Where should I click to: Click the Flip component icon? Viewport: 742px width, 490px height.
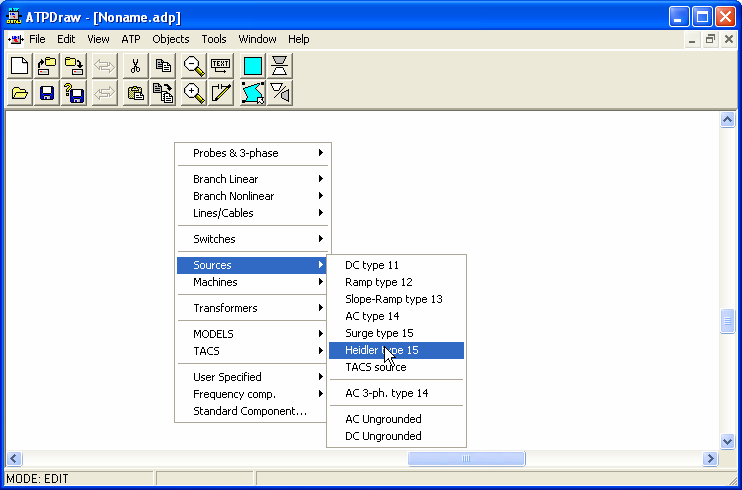tap(280, 65)
